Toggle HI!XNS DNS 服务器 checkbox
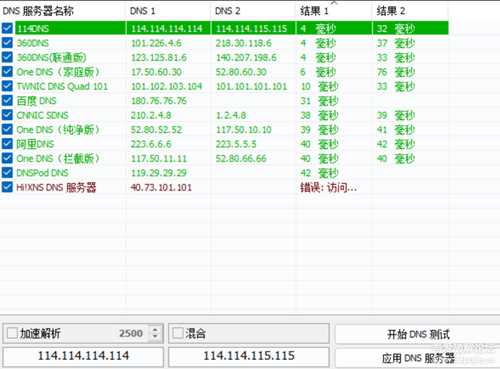Viewport: 500px width, 369px height. coord(7,187)
